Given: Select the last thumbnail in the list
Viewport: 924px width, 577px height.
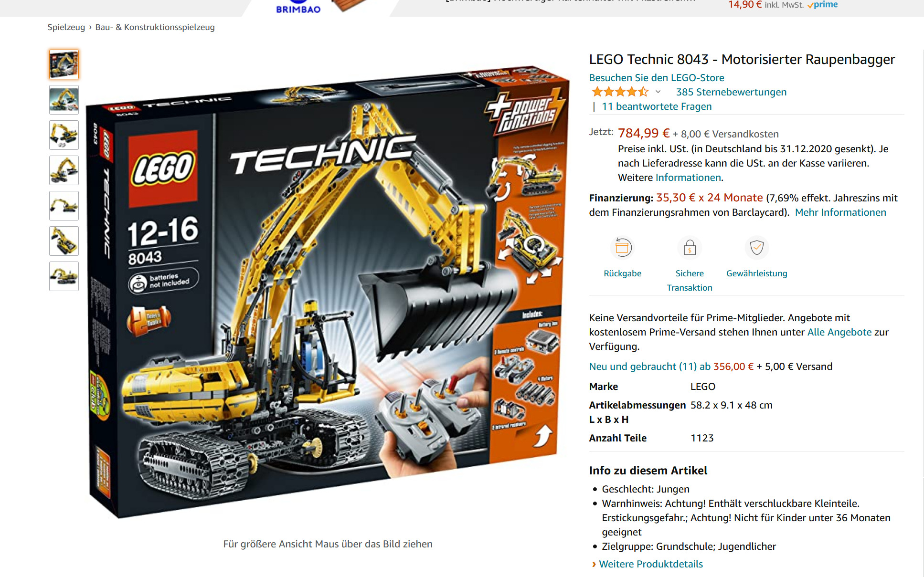Looking at the screenshot, I should point(64,276).
